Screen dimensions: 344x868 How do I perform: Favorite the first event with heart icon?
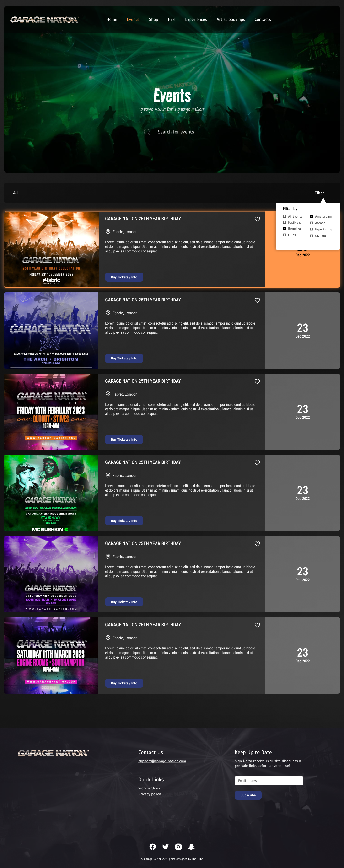pyautogui.click(x=257, y=219)
